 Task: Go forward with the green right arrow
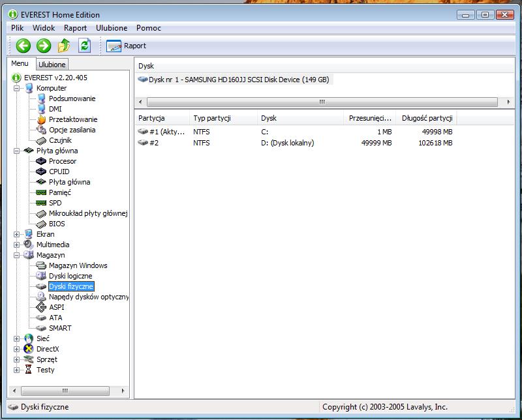tap(44, 46)
